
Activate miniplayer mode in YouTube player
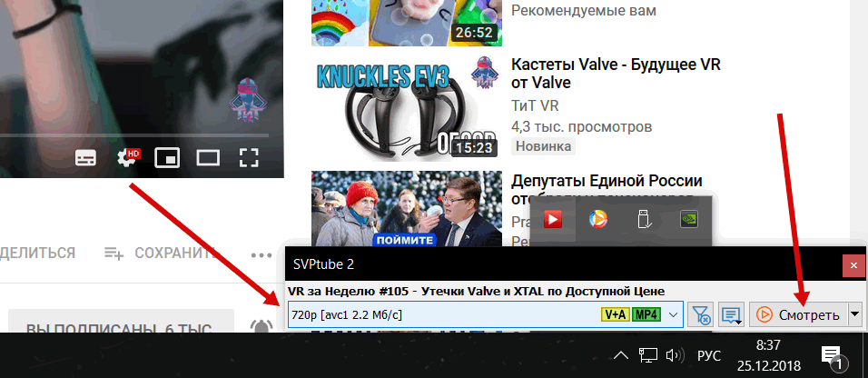pos(167,158)
